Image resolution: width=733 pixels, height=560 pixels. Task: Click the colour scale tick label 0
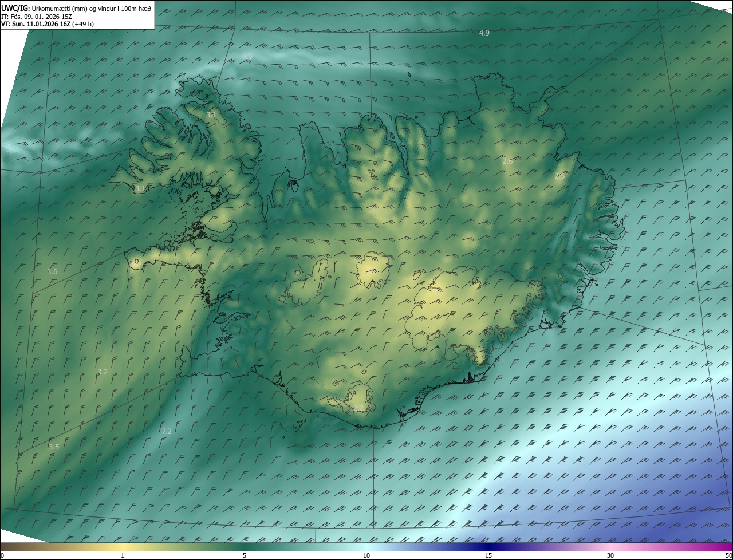point(2,556)
